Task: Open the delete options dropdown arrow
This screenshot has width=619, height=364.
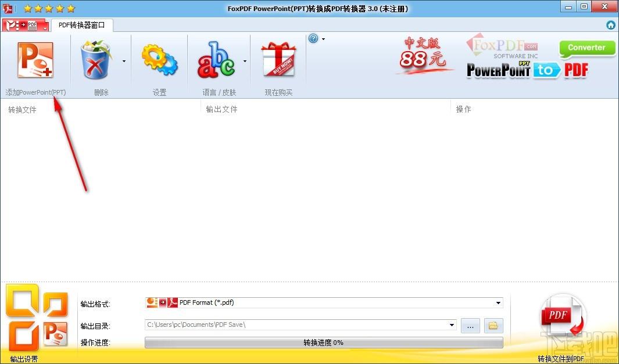Action: click(x=124, y=61)
